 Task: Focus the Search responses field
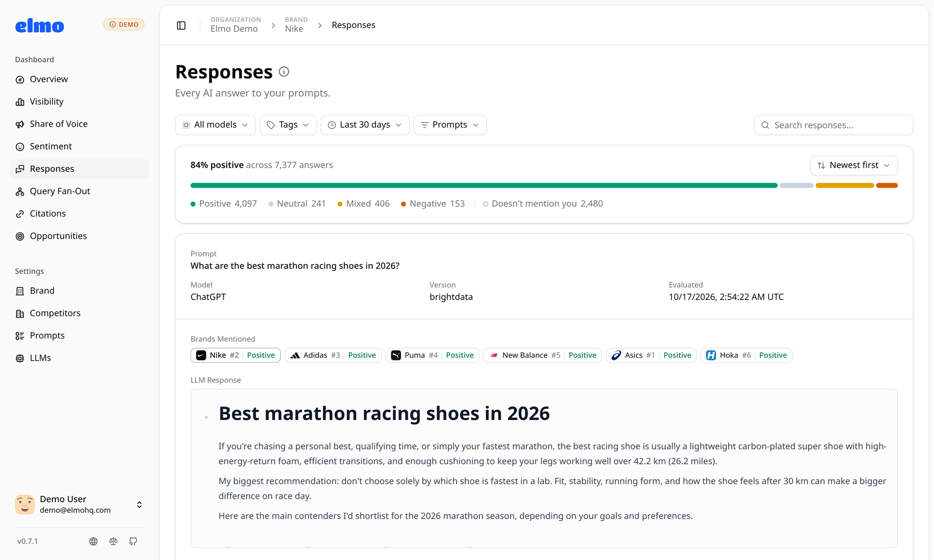click(x=833, y=125)
